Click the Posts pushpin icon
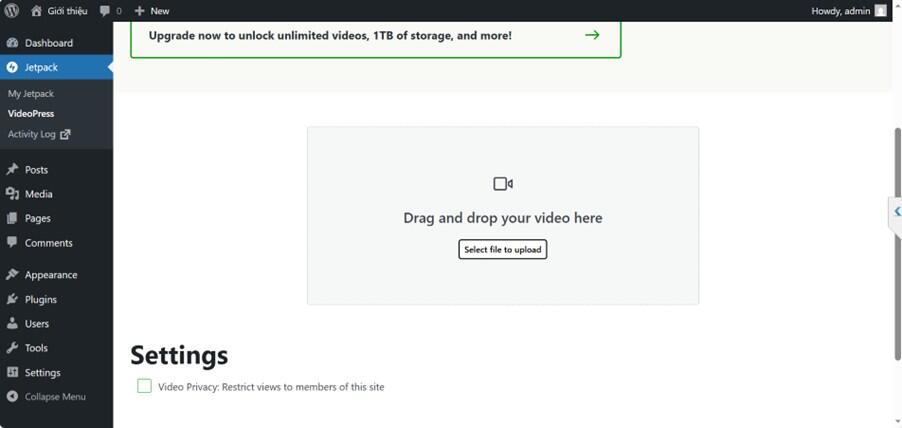The height and width of the screenshot is (428, 902). pos(12,170)
